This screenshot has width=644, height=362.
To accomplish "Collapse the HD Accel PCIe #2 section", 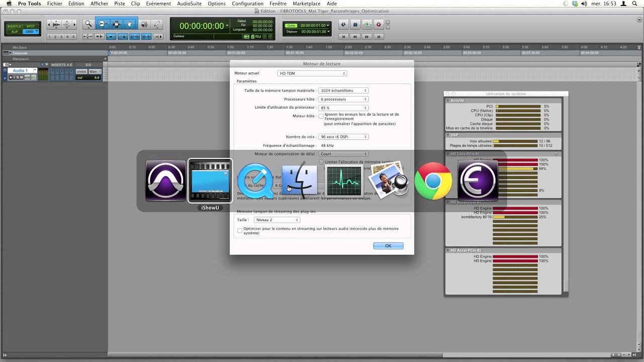I will click(x=448, y=250).
